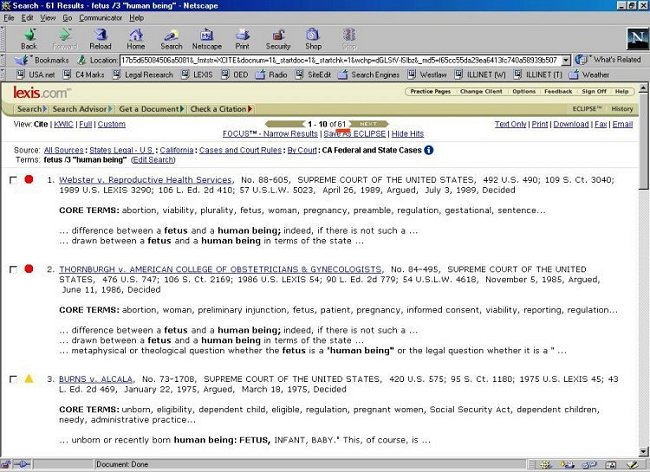Switch to Full view
650x472 pixels.
tap(85, 124)
